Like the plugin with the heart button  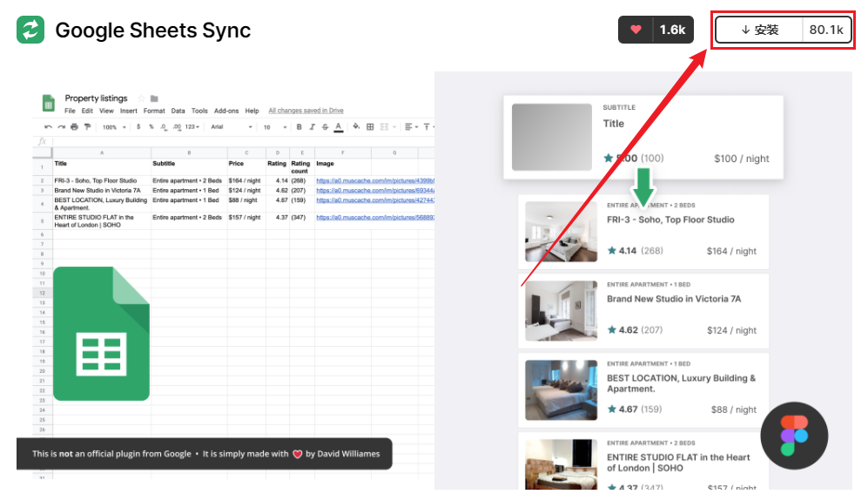pos(636,30)
